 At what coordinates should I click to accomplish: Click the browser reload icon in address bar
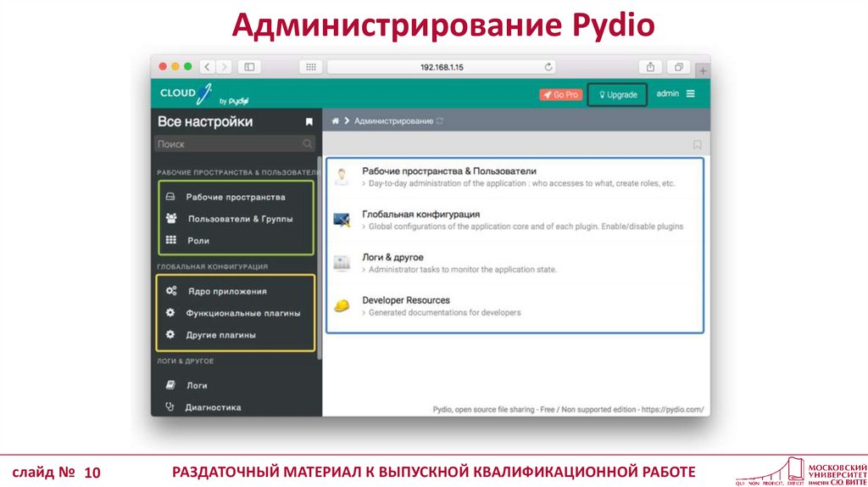(548, 66)
